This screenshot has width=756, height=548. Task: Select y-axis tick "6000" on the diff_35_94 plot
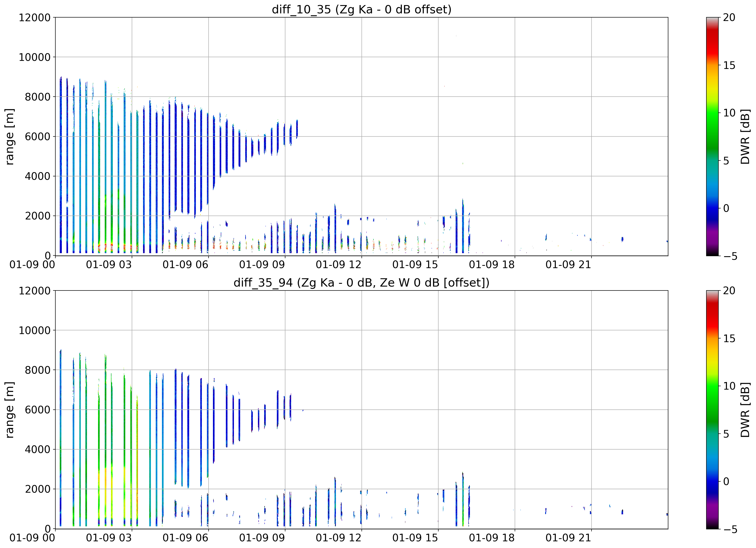click(x=38, y=410)
